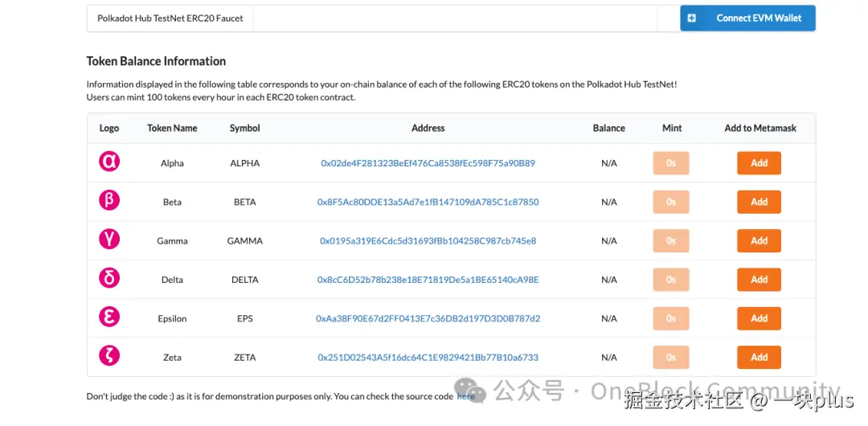
Task: Add Gamma token to Metamask
Action: point(759,241)
